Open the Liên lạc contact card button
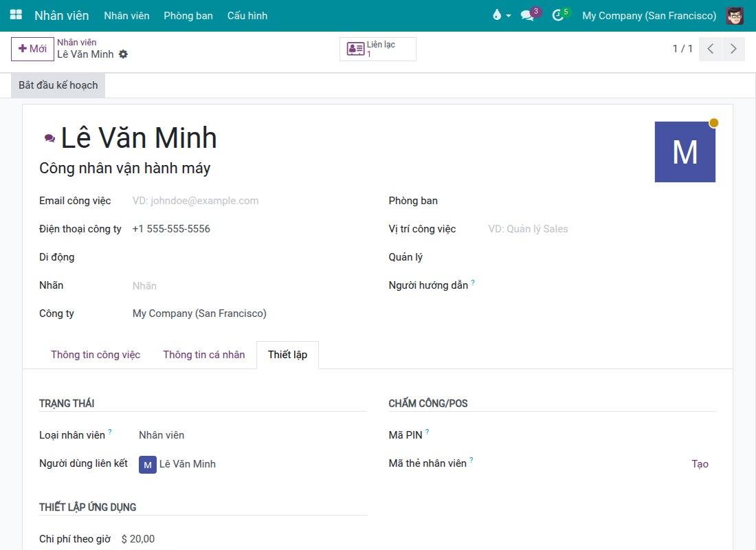756x550 pixels. [378, 49]
